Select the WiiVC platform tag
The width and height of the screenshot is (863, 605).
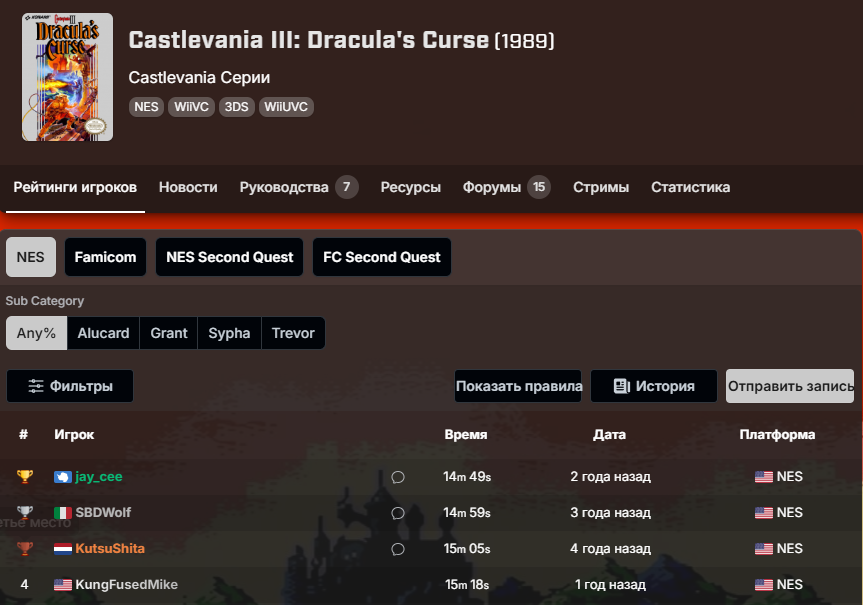191,107
